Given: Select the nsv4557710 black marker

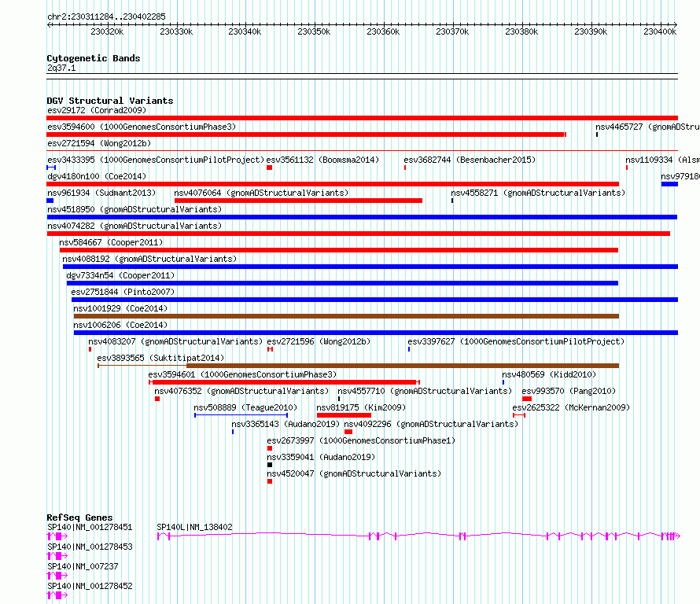Looking at the screenshot, I should point(339,399).
